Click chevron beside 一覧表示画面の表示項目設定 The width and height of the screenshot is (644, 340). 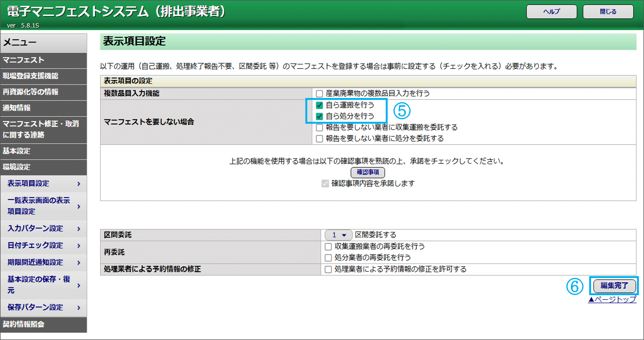tap(79, 207)
